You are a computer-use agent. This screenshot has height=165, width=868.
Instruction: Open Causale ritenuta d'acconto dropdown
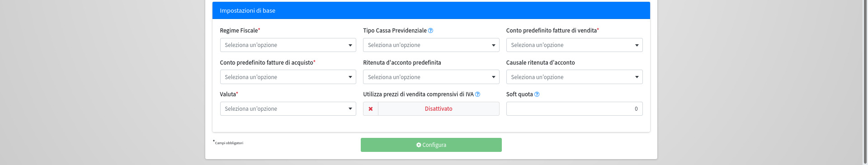pos(574,77)
